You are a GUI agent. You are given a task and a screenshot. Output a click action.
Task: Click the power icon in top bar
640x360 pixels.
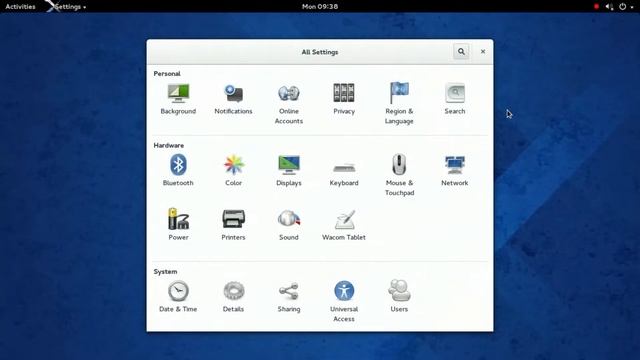point(622,7)
